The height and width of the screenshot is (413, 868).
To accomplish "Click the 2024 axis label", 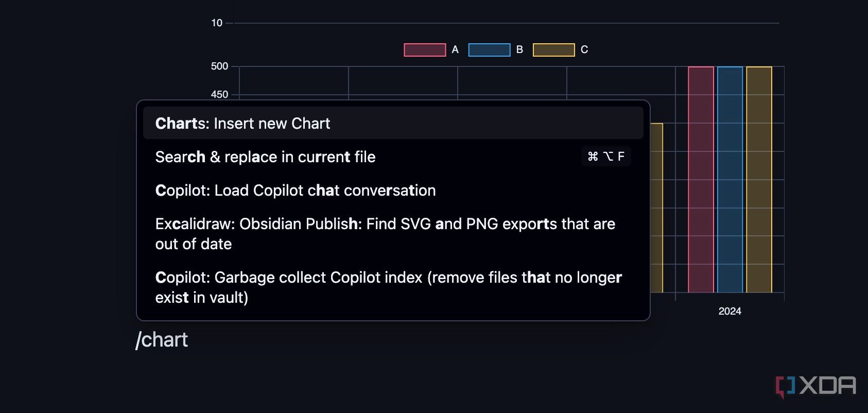I will coord(730,311).
